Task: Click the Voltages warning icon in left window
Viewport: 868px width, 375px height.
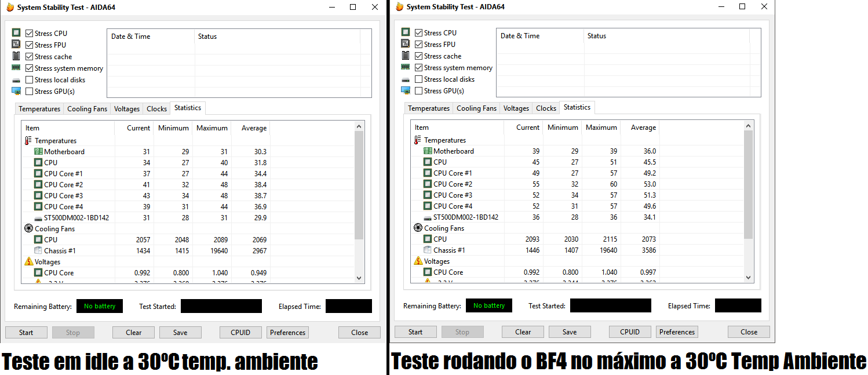Action: point(28,261)
